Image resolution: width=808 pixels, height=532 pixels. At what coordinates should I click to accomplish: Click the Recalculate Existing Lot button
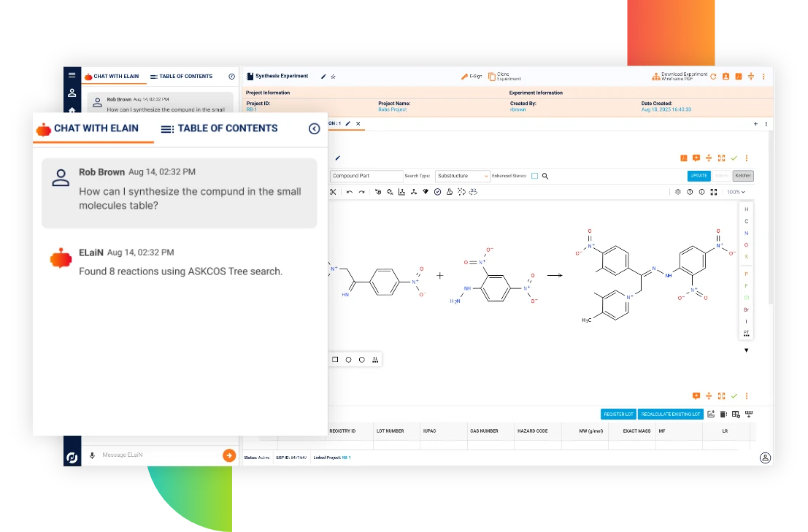click(670, 415)
